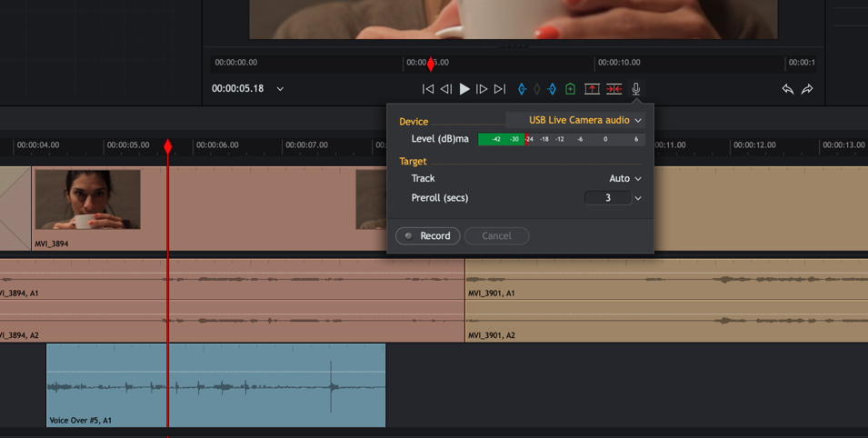Open the timecode dropdown next to 00:00:05.18
The image size is (868, 438).
click(280, 89)
